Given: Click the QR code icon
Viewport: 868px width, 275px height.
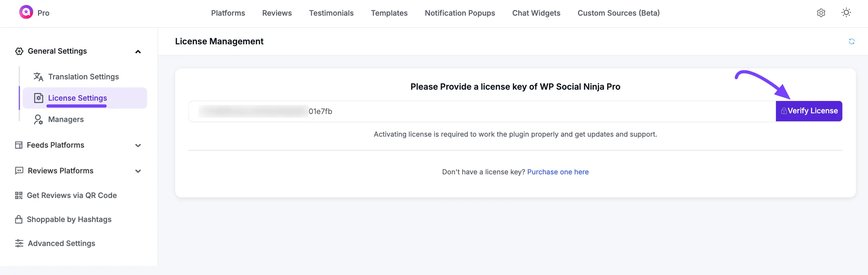Looking at the screenshot, I should (x=19, y=195).
